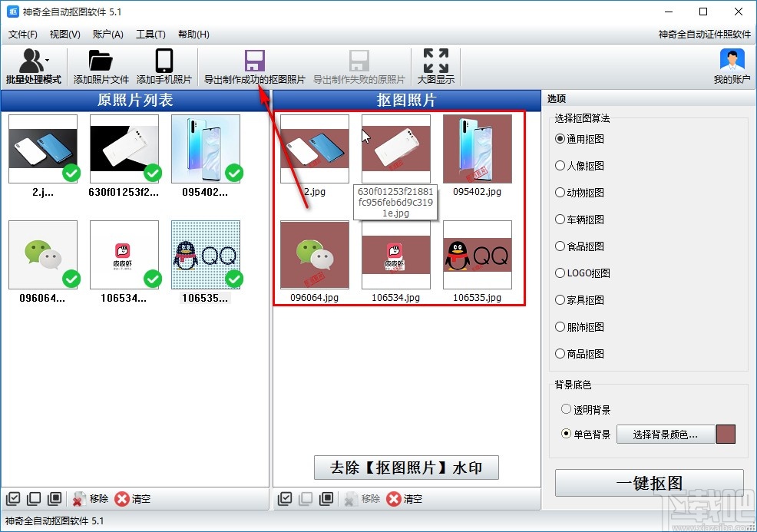Open the 工具(T) menu
Image resolution: width=757 pixels, height=532 pixels.
(150, 35)
